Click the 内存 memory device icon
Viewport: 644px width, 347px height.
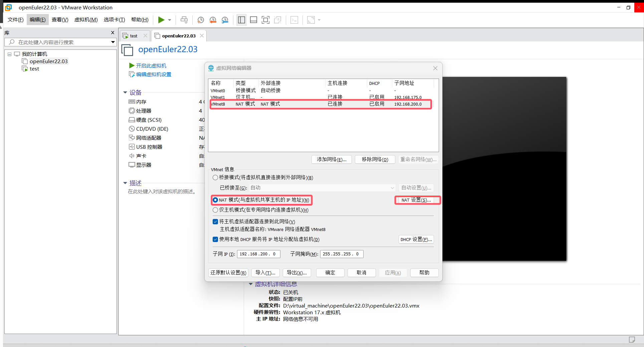click(x=132, y=102)
